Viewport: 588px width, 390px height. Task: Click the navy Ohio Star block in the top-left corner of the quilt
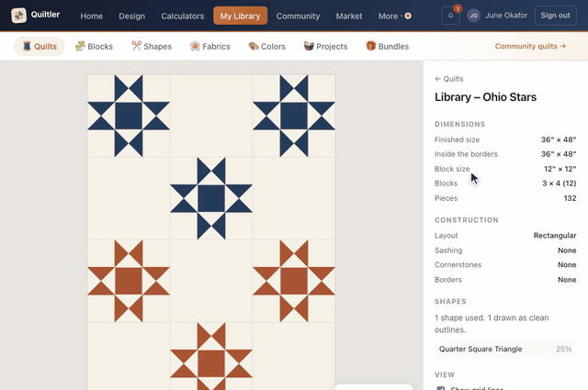pyautogui.click(x=129, y=116)
